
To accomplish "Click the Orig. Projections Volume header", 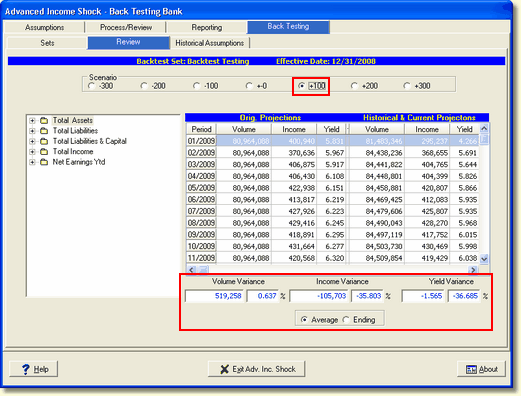I will 244,129.
